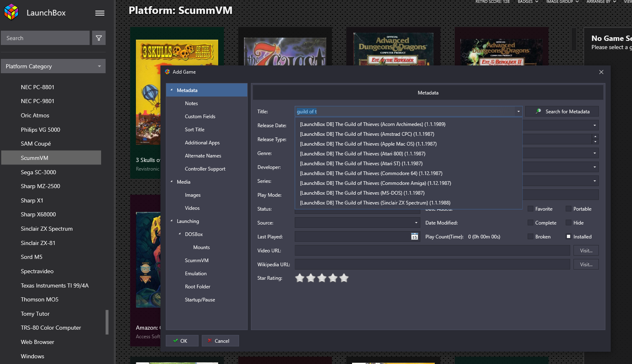Choose Guild of Thieves Amstrad CPC entry
632x364 pixels.
coord(409,134)
